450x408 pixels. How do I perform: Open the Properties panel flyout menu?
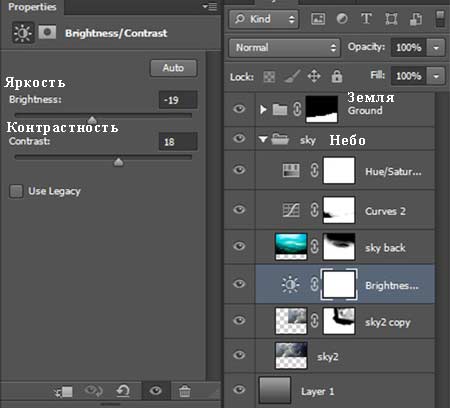pyautogui.click(x=210, y=6)
